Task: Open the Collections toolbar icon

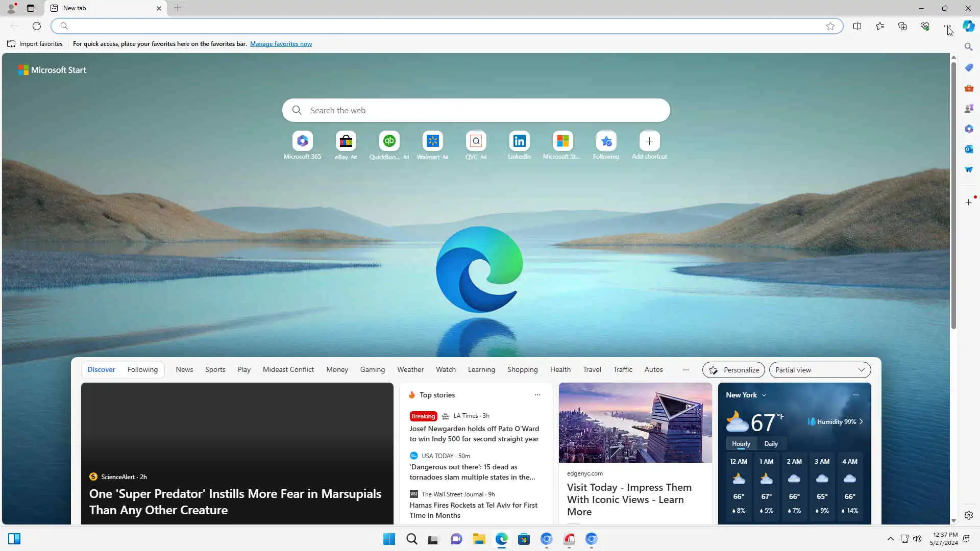Action: coord(902,26)
